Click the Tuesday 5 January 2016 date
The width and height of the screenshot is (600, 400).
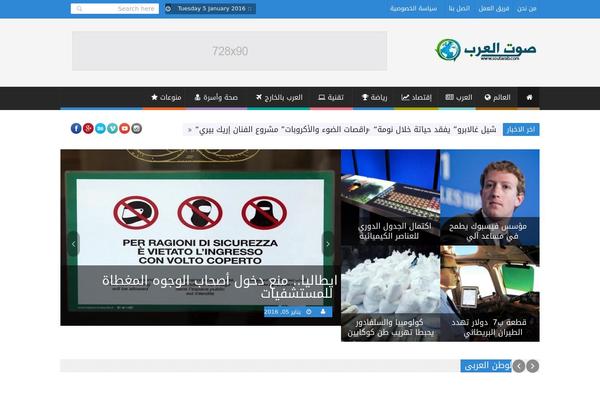click(211, 8)
